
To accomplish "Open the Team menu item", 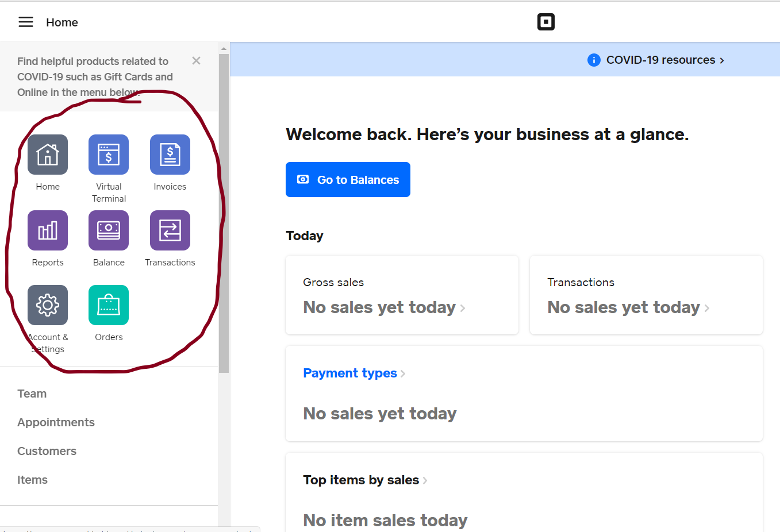I will 32,394.
